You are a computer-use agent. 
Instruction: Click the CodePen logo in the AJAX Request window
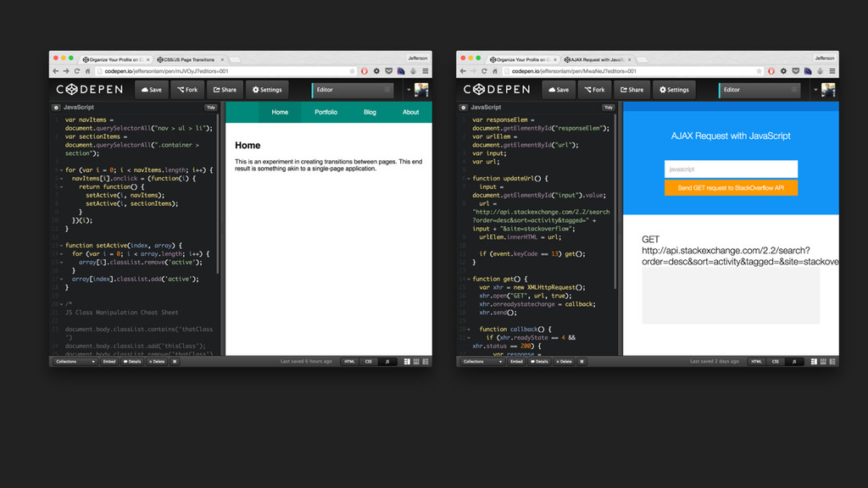click(497, 90)
